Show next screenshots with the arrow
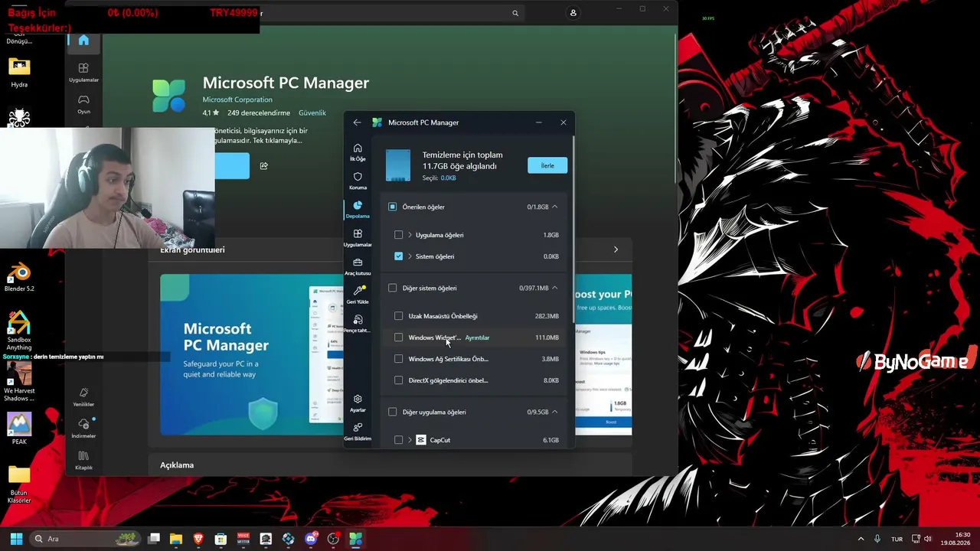The image size is (980, 551). point(616,249)
